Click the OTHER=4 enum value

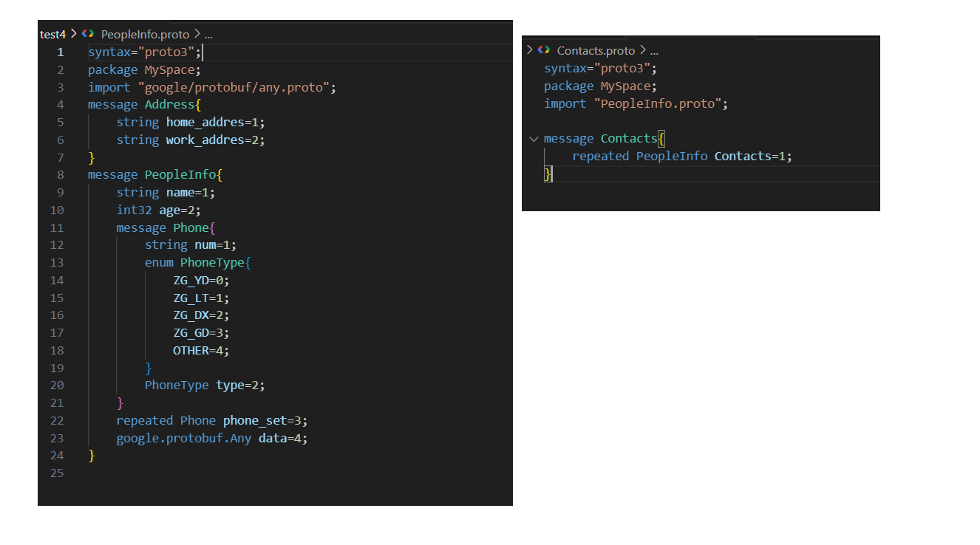(x=202, y=351)
